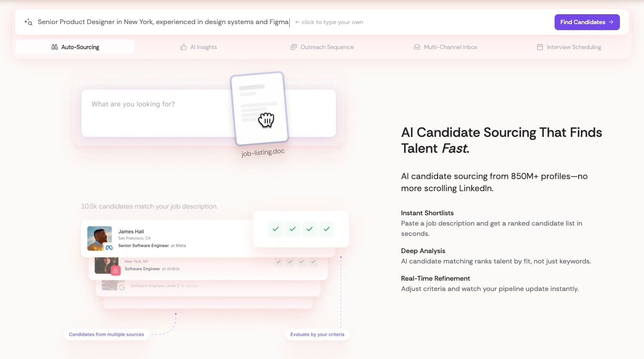Click the third green checkmark on James Hall's card
This screenshot has width=644, height=359.
[310, 229]
